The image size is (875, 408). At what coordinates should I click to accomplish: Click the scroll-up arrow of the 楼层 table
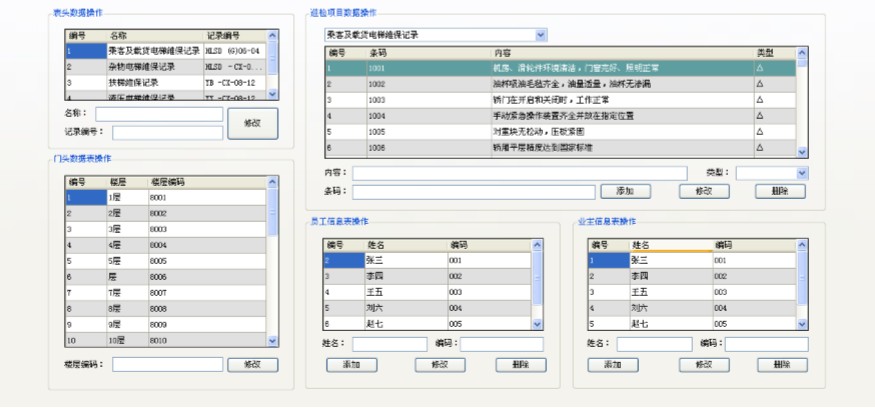(x=272, y=182)
